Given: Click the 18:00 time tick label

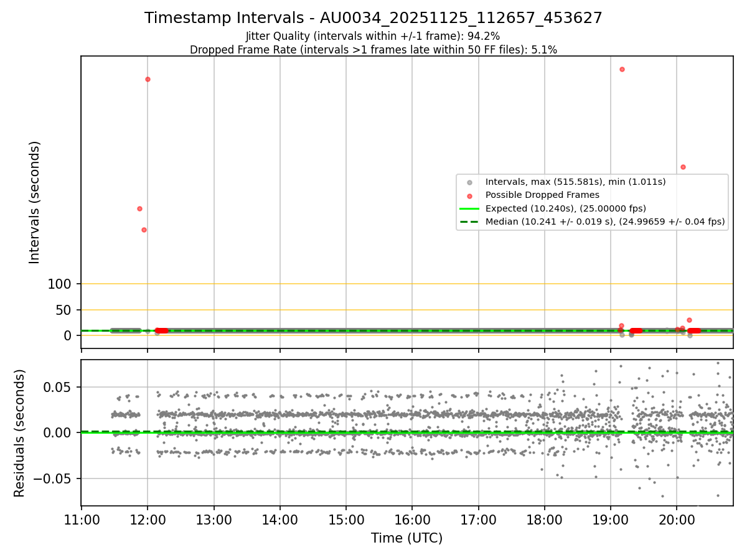Looking at the screenshot, I should 545,519.
